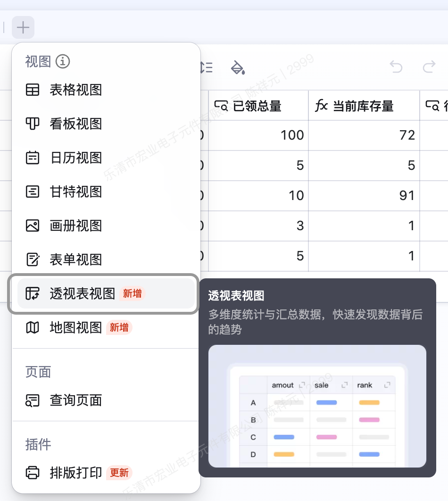Click the 当前库存量 formula fx icon
Screen dimensions: 448x501
point(321,106)
